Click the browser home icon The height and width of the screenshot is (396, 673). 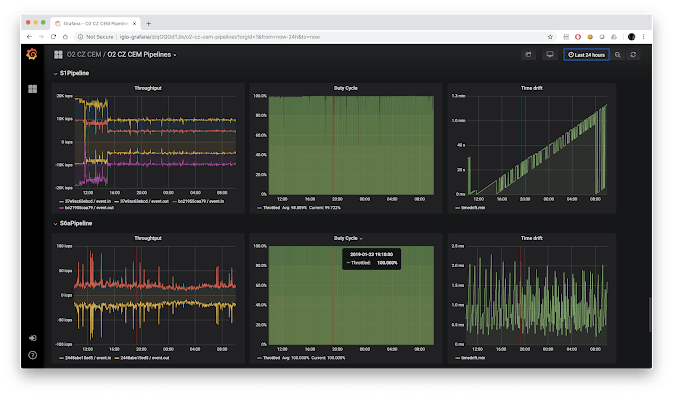point(65,37)
